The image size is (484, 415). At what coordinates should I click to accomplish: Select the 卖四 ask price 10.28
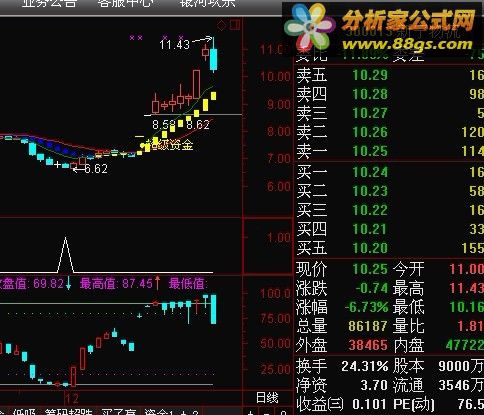pos(370,94)
